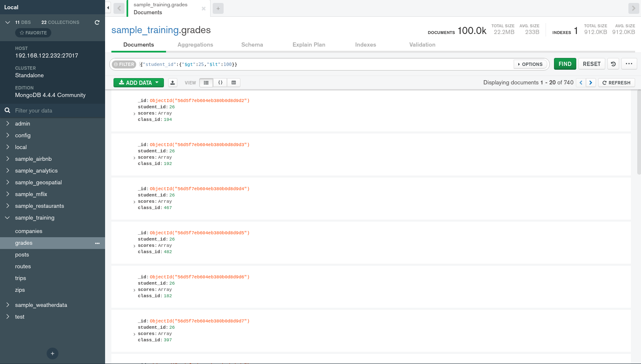Open a new tab with the plus icon
Screen dimensions: 641x364
(218, 8)
